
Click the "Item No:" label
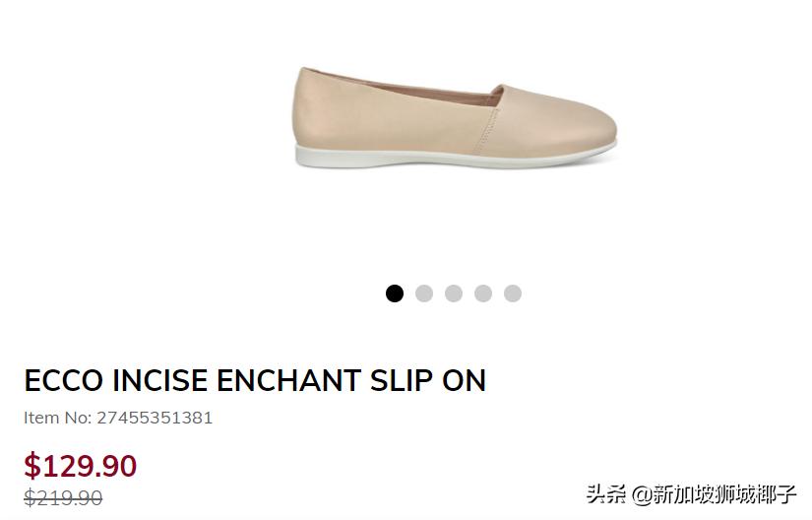(x=57, y=418)
